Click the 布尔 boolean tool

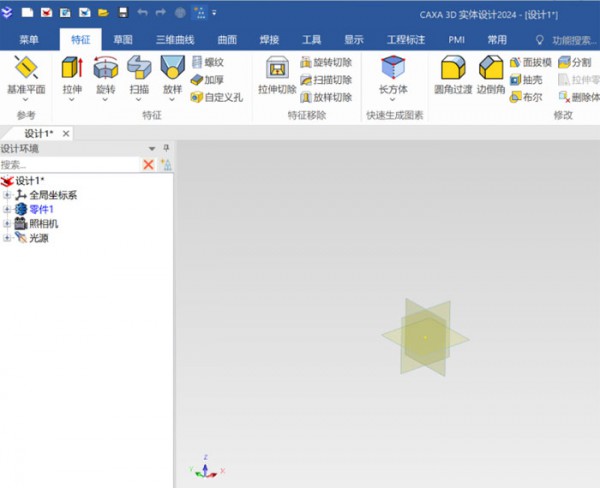(x=526, y=97)
